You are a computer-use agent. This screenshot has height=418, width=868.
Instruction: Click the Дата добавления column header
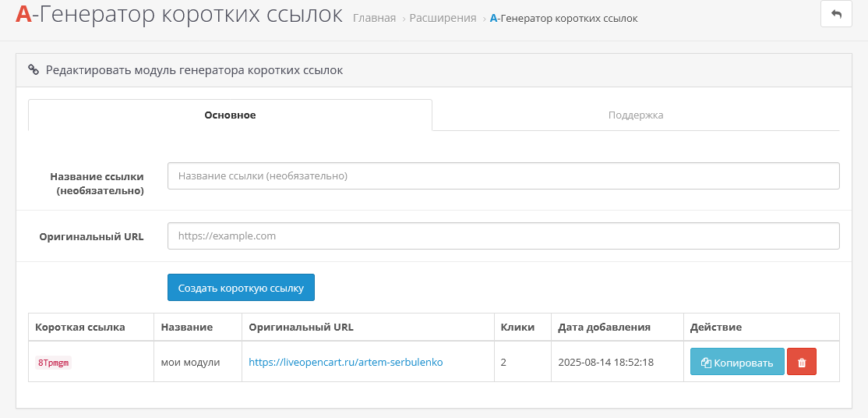pyautogui.click(x=604, y=327)
